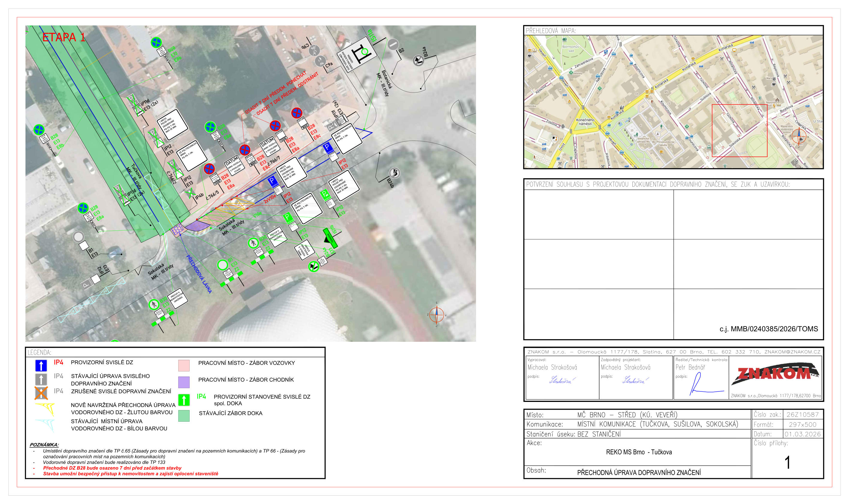The height and width of the screenshot is (504, 849).
Task: Click the Konečného náměstí map label
Action: point(585,122)
